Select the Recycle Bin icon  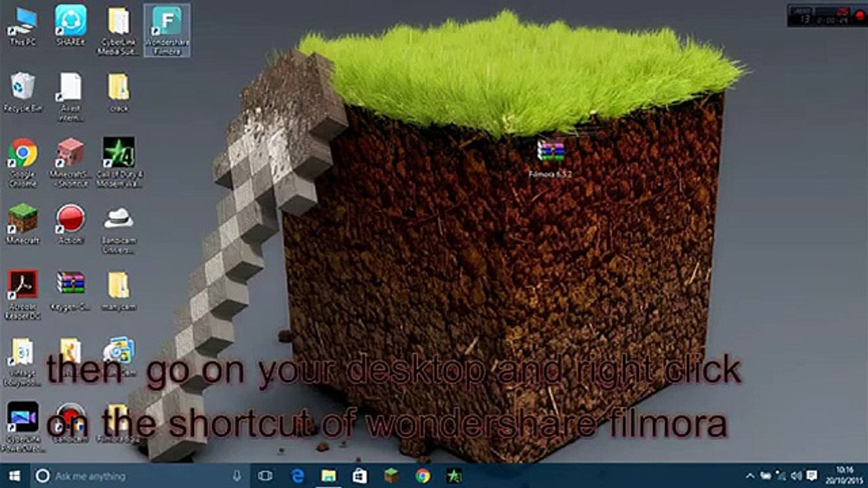[22, 92]
